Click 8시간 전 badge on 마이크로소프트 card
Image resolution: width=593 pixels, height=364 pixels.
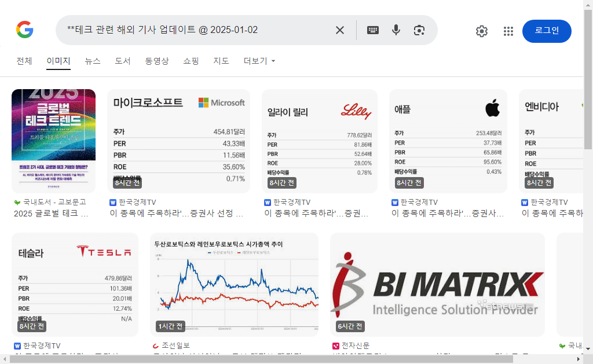127,182
